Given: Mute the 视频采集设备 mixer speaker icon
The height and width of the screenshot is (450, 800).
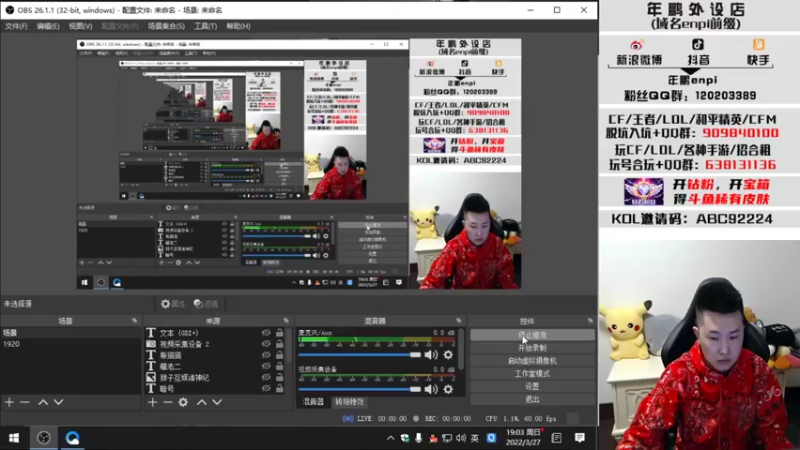Looking at the screenshot, I should [431, 389].
